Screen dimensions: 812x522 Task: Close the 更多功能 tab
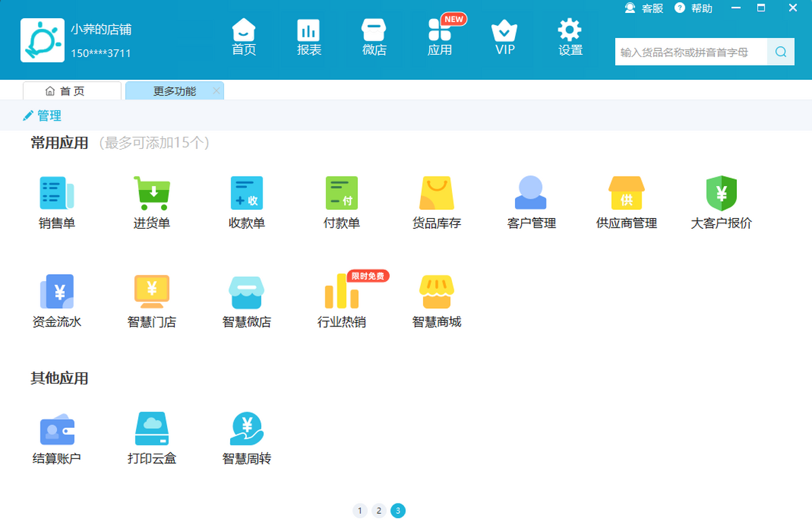[216, 91]
